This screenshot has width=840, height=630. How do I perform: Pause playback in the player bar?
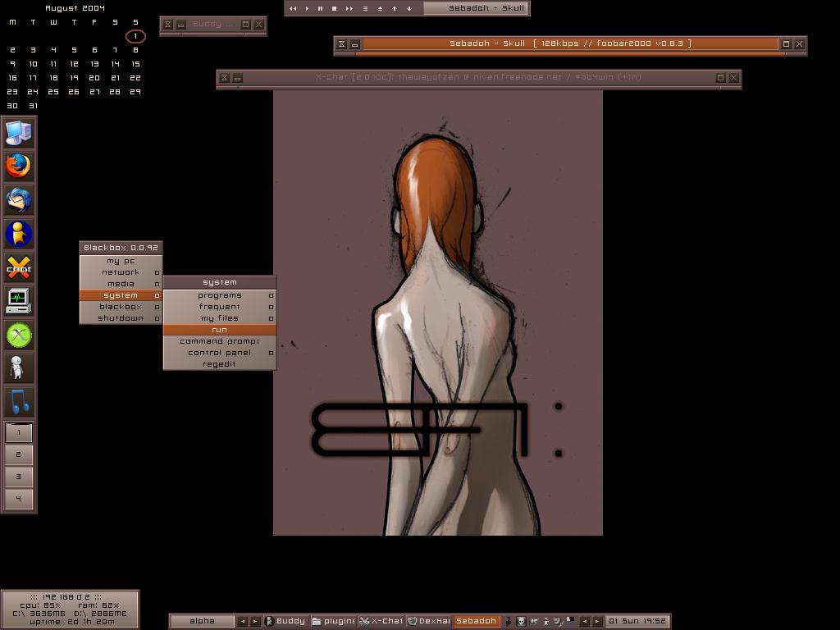pos(321,8)
